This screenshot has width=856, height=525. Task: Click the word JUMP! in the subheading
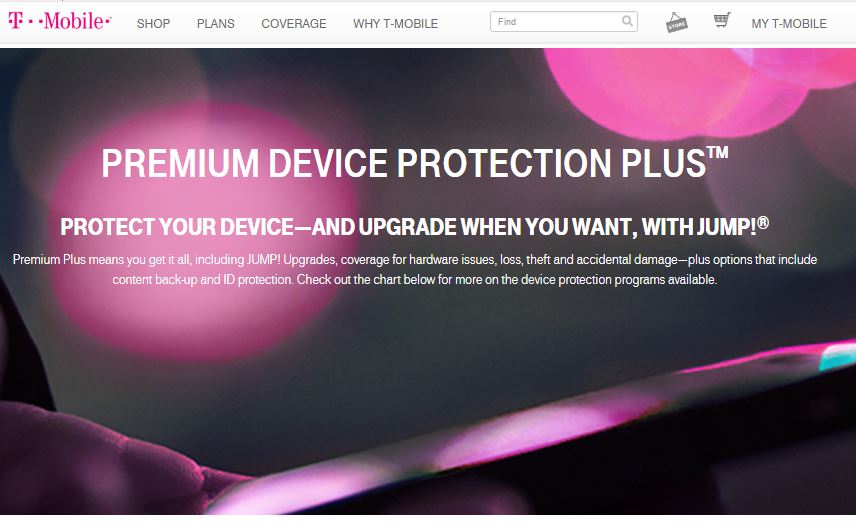point(727,227)
